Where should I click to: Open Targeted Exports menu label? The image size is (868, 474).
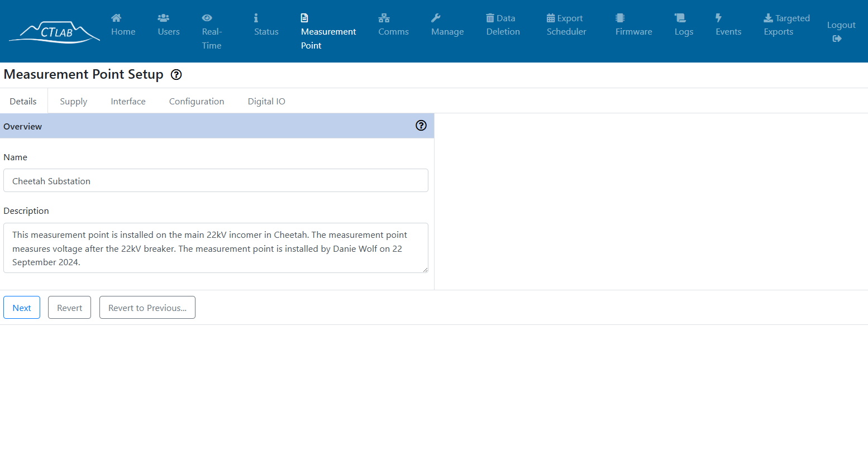point(786,25)
